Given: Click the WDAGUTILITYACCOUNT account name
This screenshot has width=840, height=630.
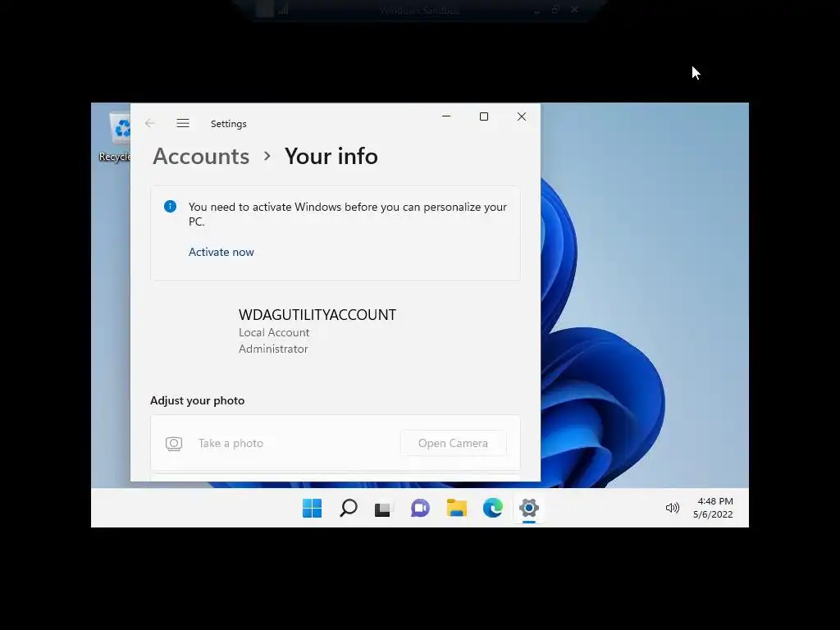Looking at the screenshot, I should (317, 314).
